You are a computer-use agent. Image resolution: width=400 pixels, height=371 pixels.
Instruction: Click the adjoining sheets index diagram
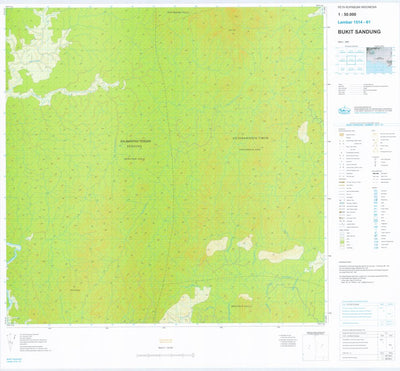[x=350, y=60]
